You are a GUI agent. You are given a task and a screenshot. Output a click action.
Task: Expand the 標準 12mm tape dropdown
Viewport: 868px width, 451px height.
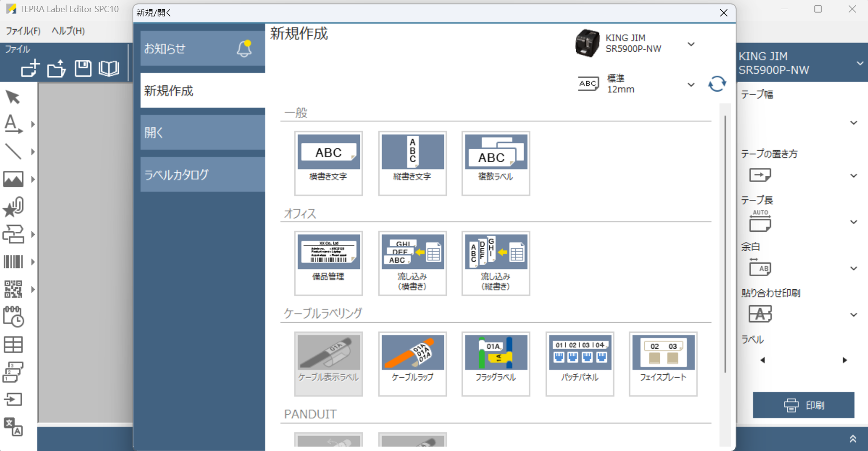click(691, 85)
